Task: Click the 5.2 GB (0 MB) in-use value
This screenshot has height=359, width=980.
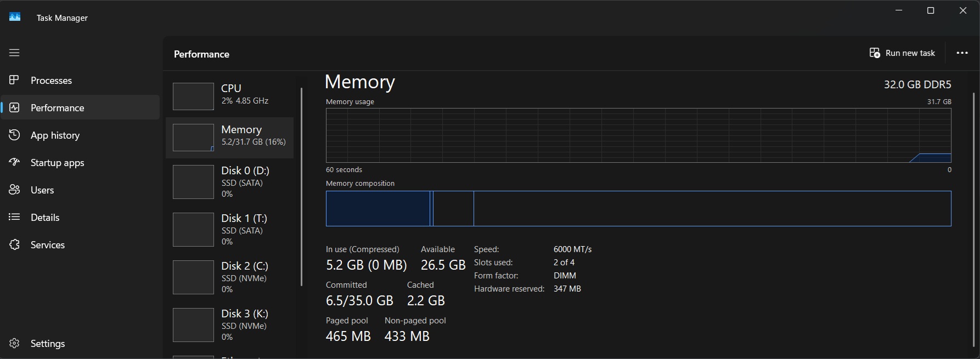Action: (x=367, y=265)
